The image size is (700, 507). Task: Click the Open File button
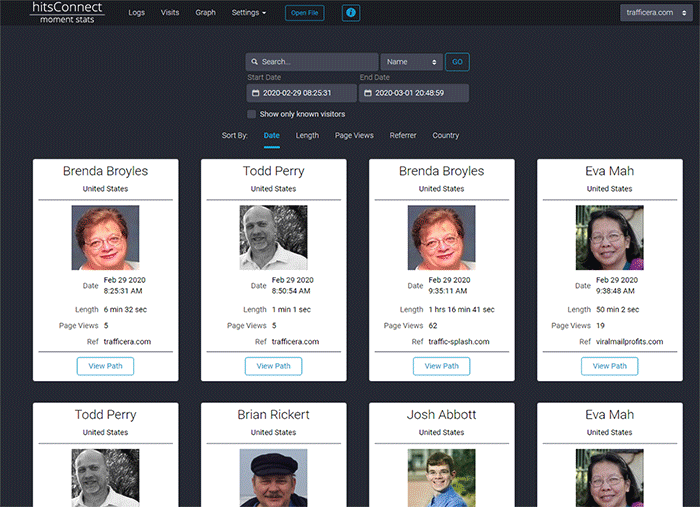[304, 13]
